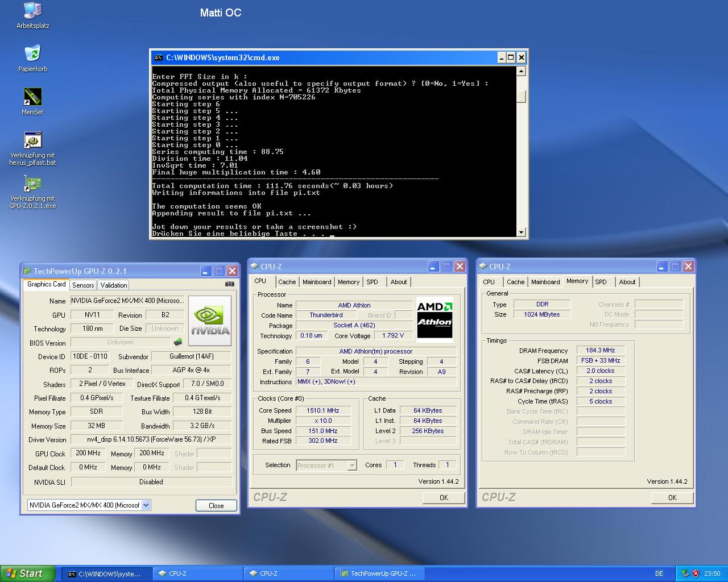Screen dimensions: 728x582
Task: Click the title bar icon of the CPU-Z CPU-tab window
Action: coord(255,266)
